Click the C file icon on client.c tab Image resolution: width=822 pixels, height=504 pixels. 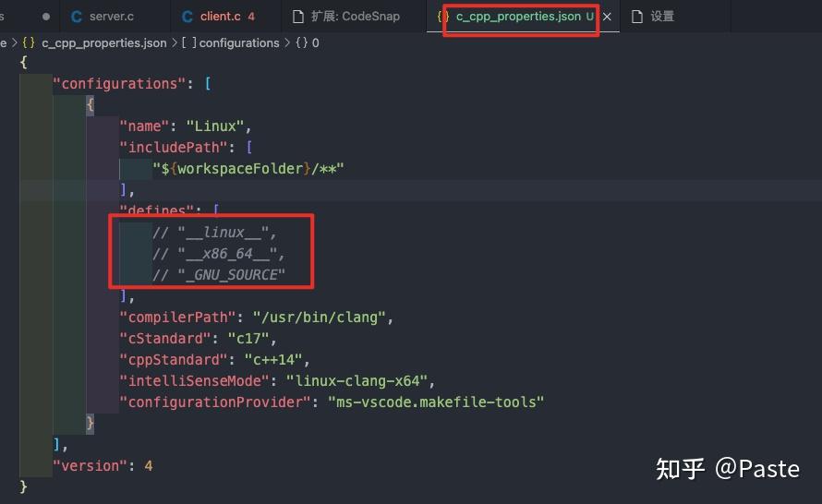click(x=187, y=17)
